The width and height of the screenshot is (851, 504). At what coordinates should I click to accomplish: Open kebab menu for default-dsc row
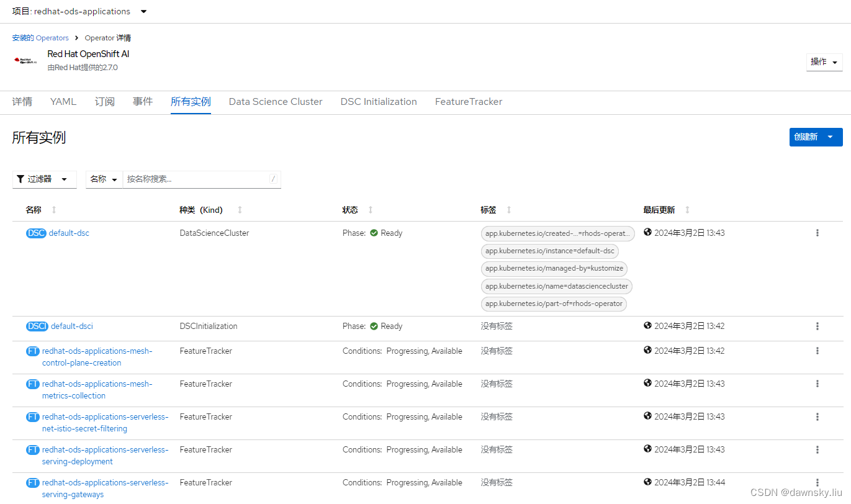(x=817, y=233)
